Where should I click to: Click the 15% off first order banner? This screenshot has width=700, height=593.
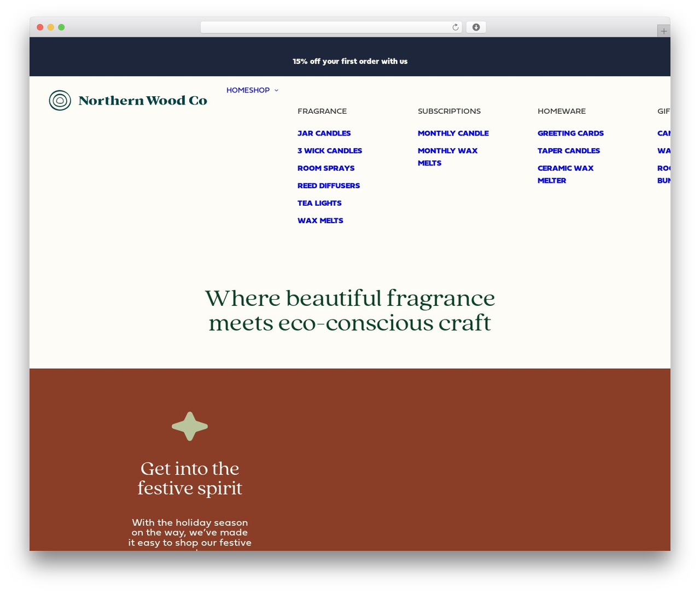click(350, 61)
